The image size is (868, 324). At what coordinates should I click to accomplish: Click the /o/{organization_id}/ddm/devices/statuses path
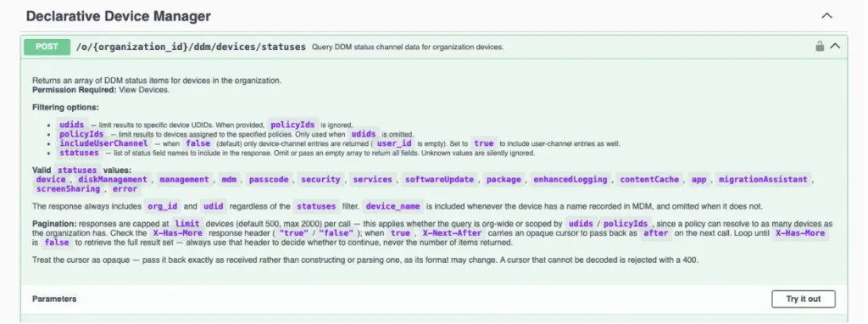(191, 47)
